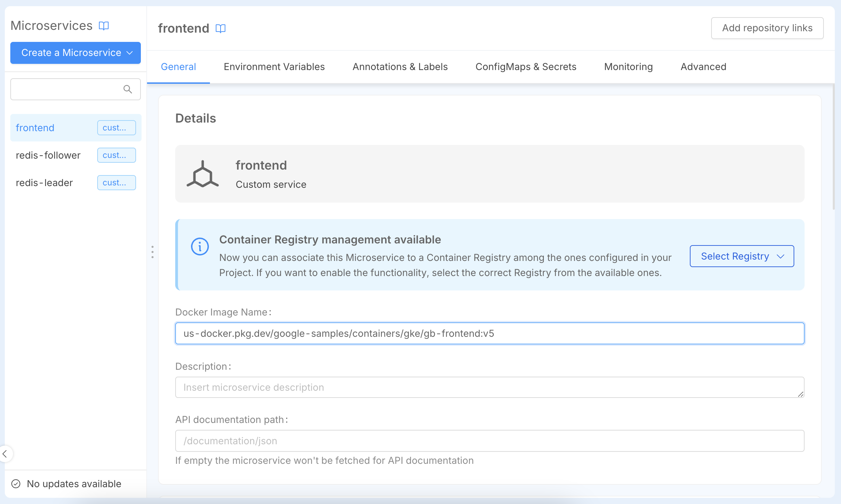Select the redis-leader microservice
Image resolution: width=841 pixels, height=504 pixels.
[44, 183]
